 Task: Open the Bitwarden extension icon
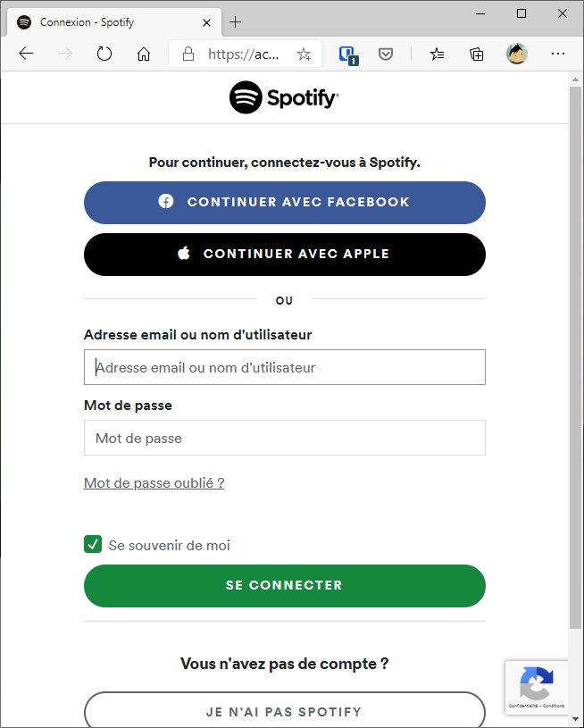tap(347, 54)
